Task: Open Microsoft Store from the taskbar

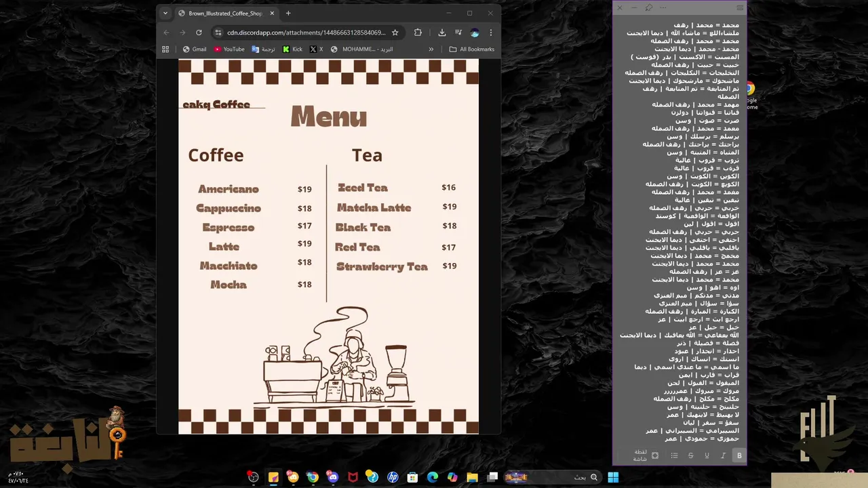Action: point(412,477)
